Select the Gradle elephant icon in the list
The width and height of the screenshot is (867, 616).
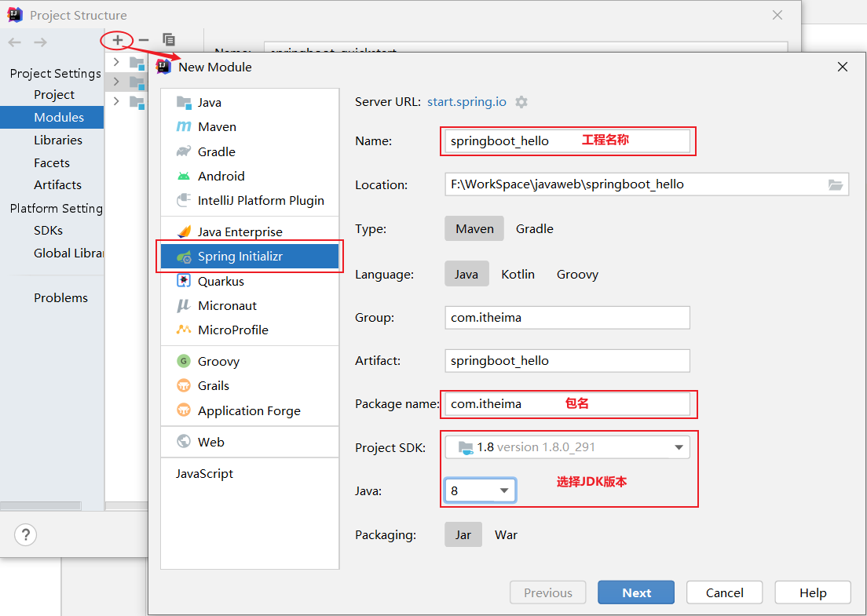pyautogui.click(x=184, y=151)
